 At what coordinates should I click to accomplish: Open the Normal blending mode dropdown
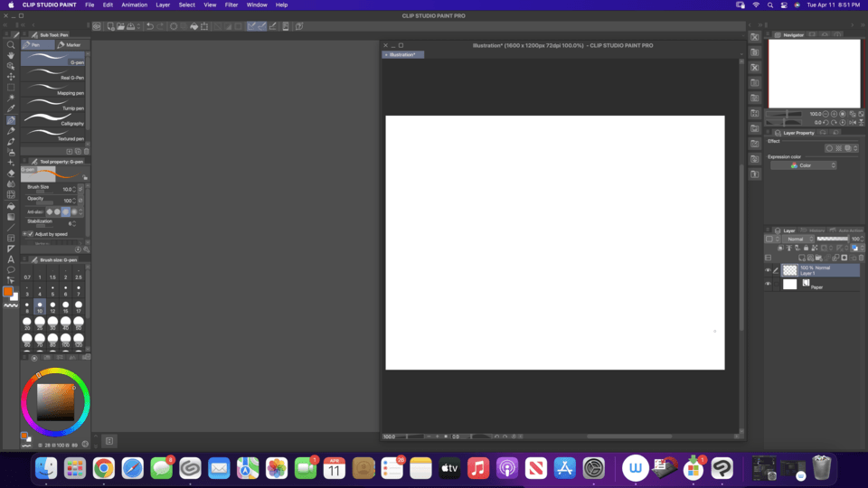[797, 239]
